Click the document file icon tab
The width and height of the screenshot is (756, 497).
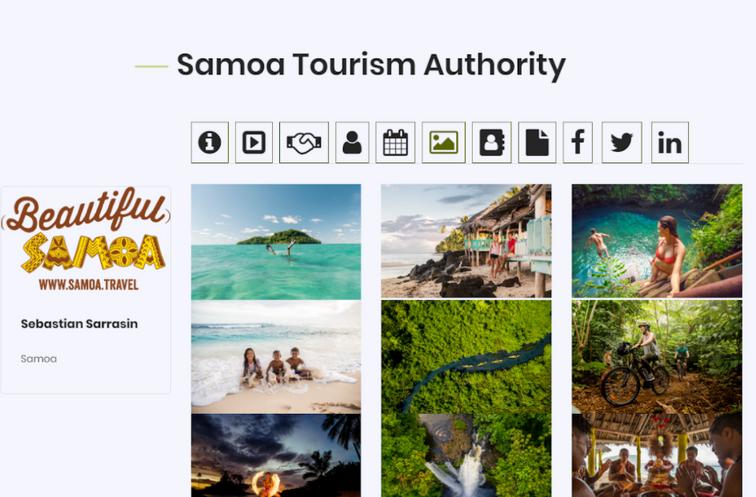[x=537, y=143]
